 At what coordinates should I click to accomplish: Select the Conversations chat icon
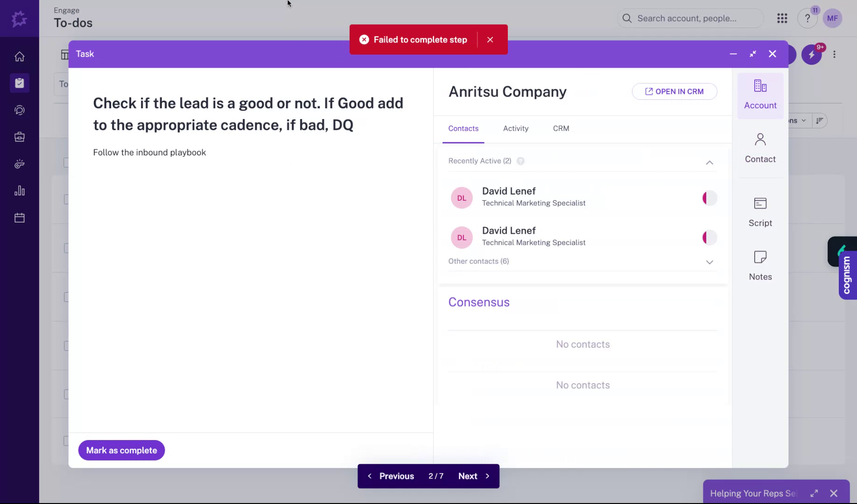(x=19, y=110)
